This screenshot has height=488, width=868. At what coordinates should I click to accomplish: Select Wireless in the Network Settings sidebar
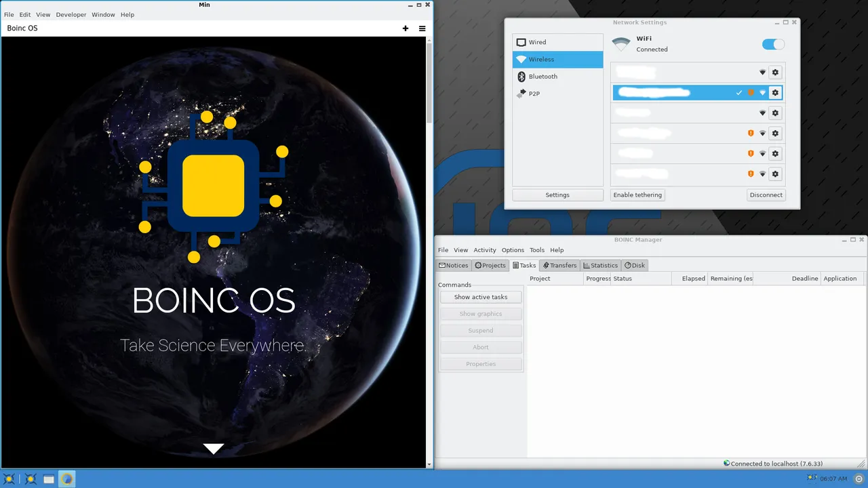[x=557, y=60]
